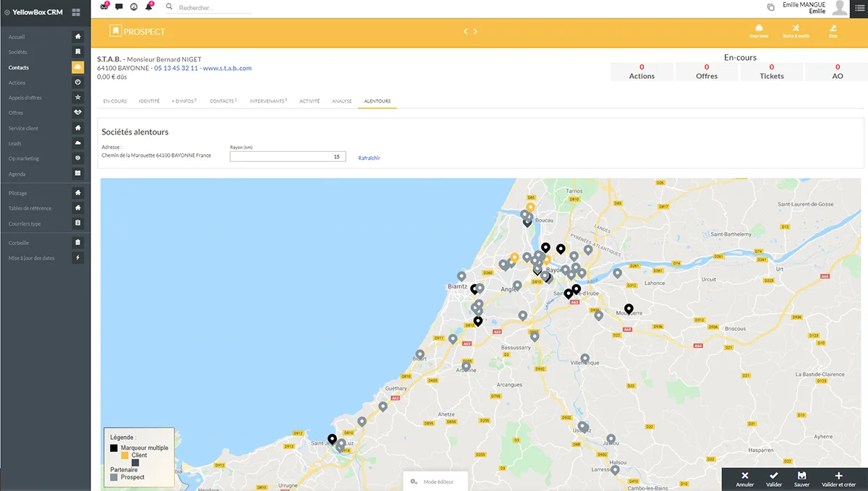Select the Contacts sidebar icon
The height and width of the screenshot is (491, 868).
pyautogui.click(x=78, y=67)
